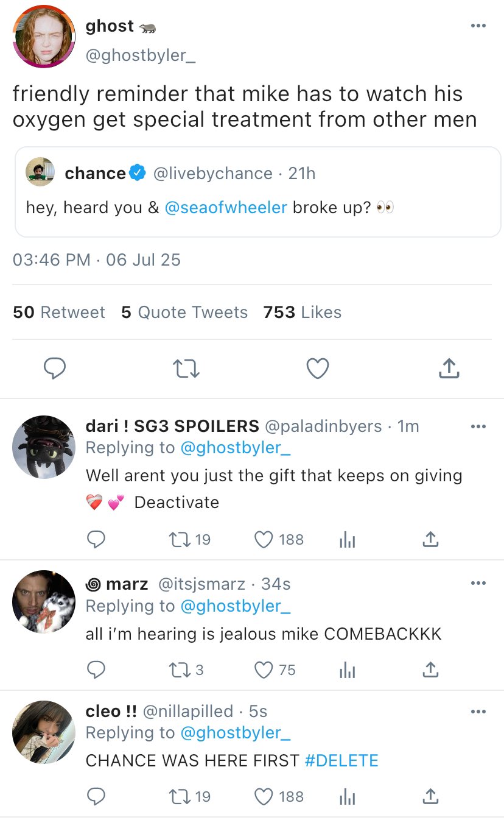Viewport: 504px width, 820px height.
Task: Open more options on marz's reply
Action: pyautogui.click(x=478, y=584)
